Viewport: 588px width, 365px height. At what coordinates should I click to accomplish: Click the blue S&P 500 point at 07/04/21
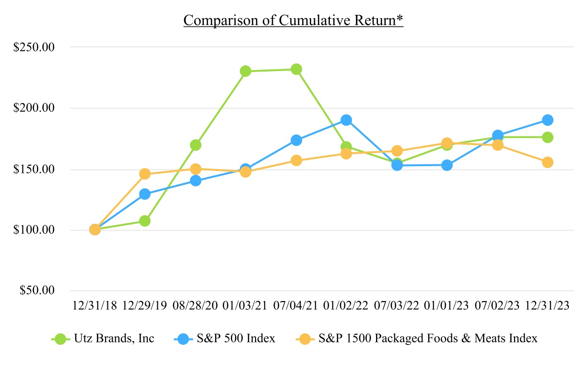point(296,140)
